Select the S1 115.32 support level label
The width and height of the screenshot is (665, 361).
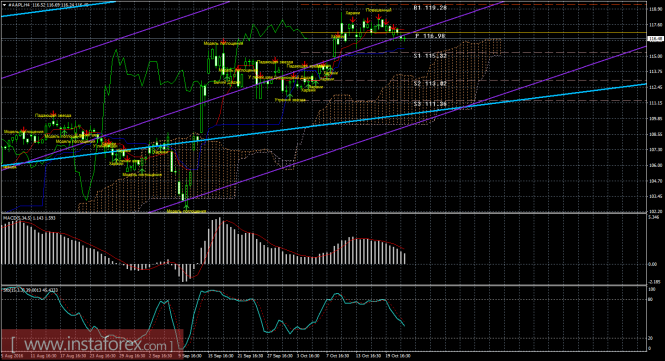(x=430, y=56)
